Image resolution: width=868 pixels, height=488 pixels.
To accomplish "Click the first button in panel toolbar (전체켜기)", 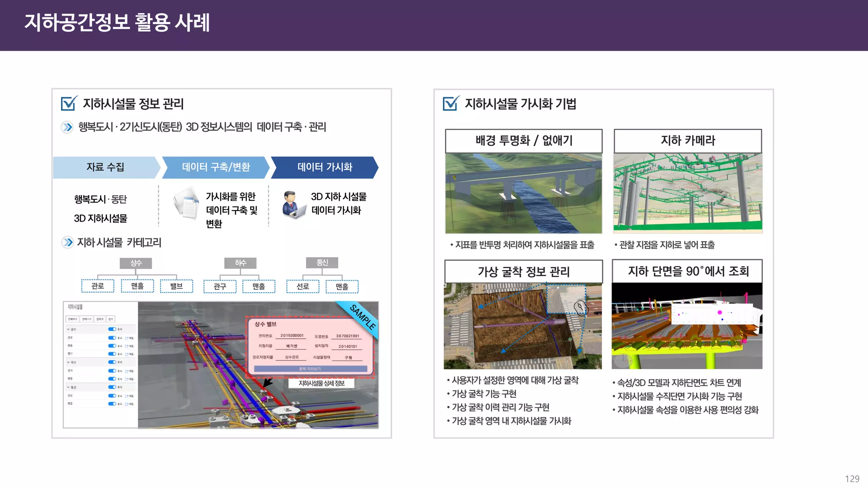I will tap(73, 319).
